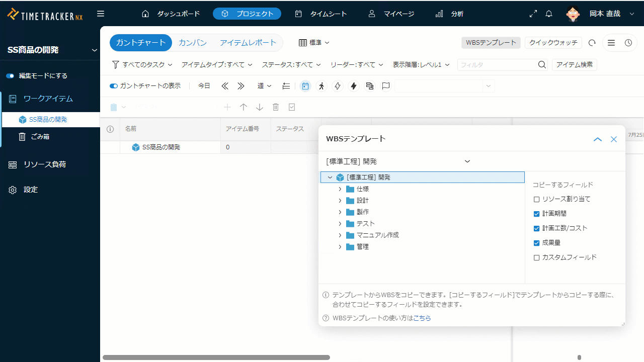The image size is (644, 362).
Task: Click the フィルタ text input field
Action: click(497, 65)
